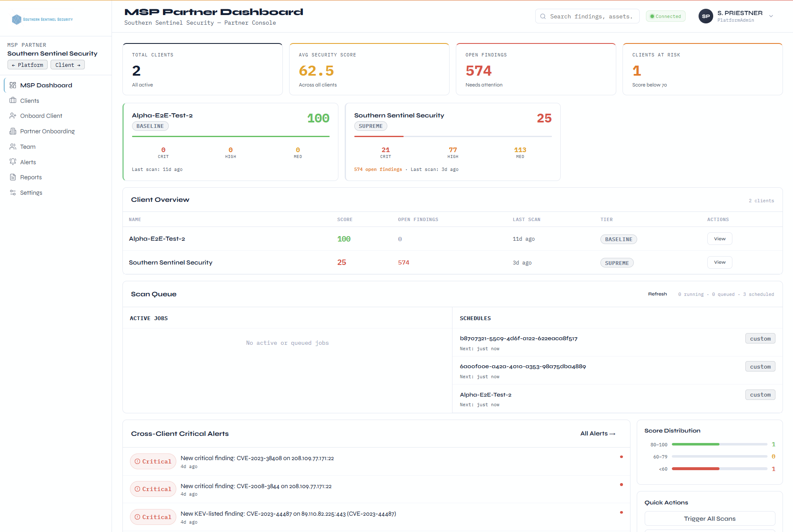Switch to Client view
The image size is (793, 532).
[68, 65]
